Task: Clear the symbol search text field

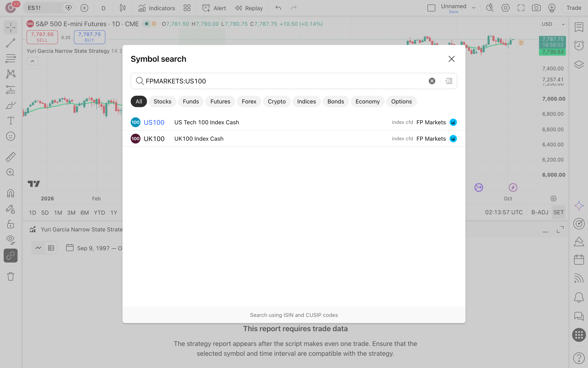Action: click(432, 81)
